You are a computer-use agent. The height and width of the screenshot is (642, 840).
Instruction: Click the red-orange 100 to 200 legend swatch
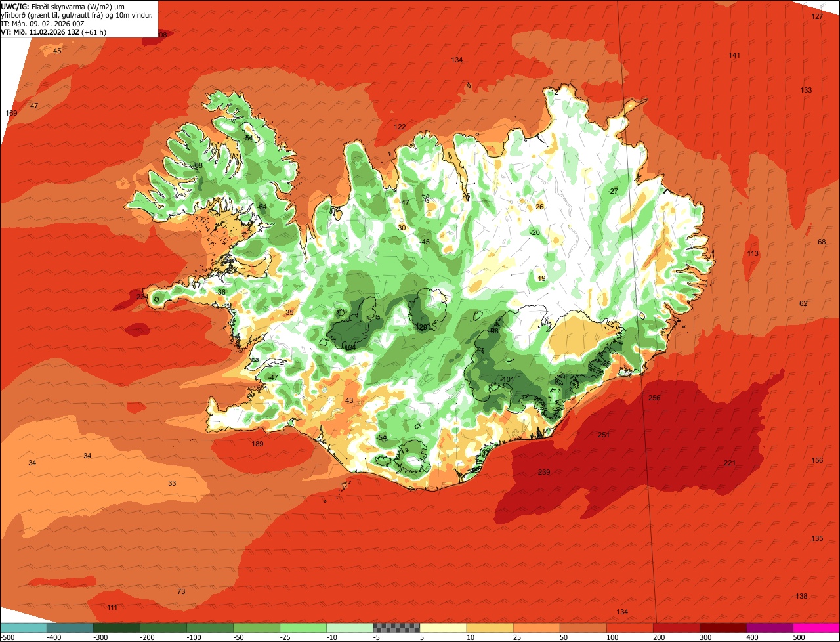pyautogui.click(x=629, y=628)
